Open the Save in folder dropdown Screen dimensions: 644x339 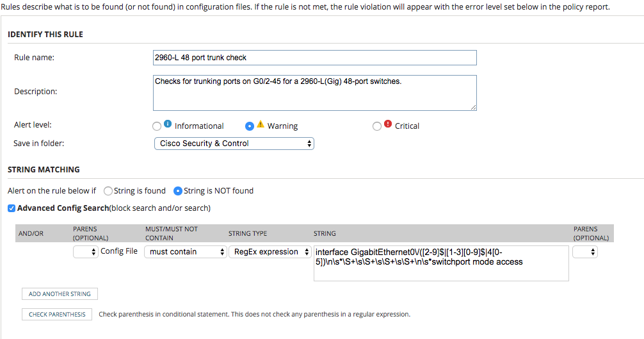(x=234, y=144)
